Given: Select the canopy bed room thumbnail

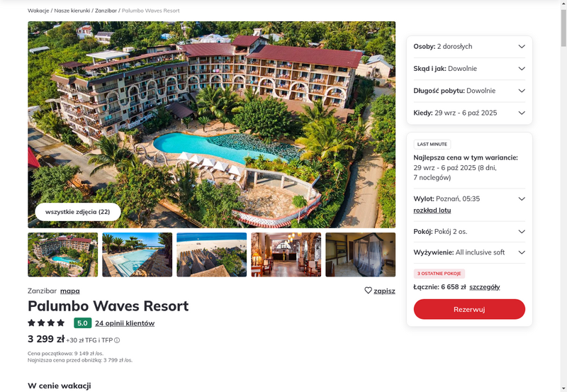Looking at the screenshot, I should pyautogui.click(x=361, y=254).
